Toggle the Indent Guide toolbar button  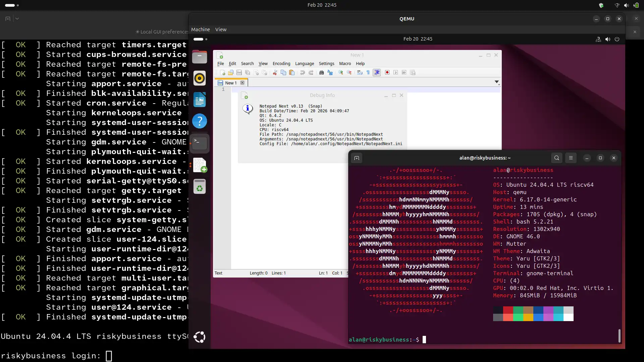(377, 72)
